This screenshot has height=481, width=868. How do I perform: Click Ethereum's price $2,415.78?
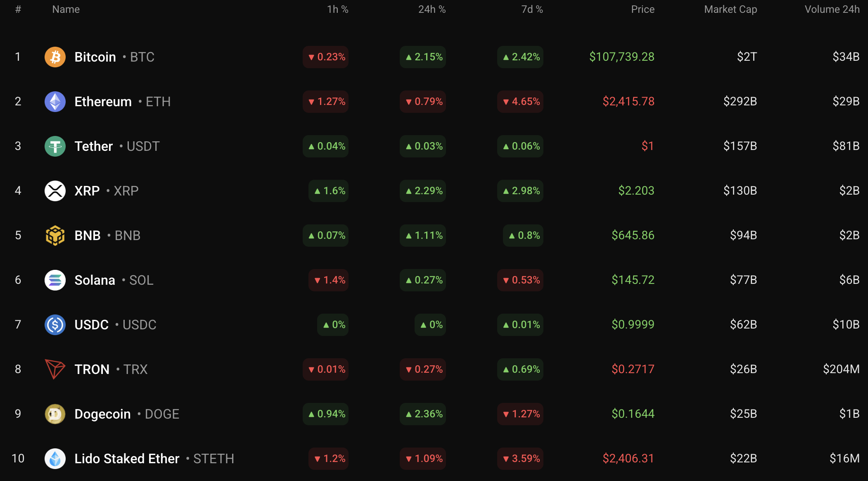[628, 102]
